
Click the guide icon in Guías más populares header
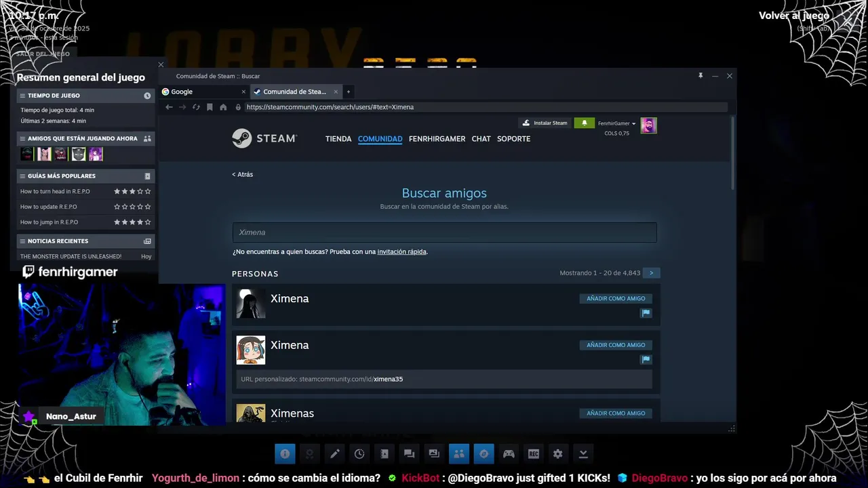coord(148,176)
